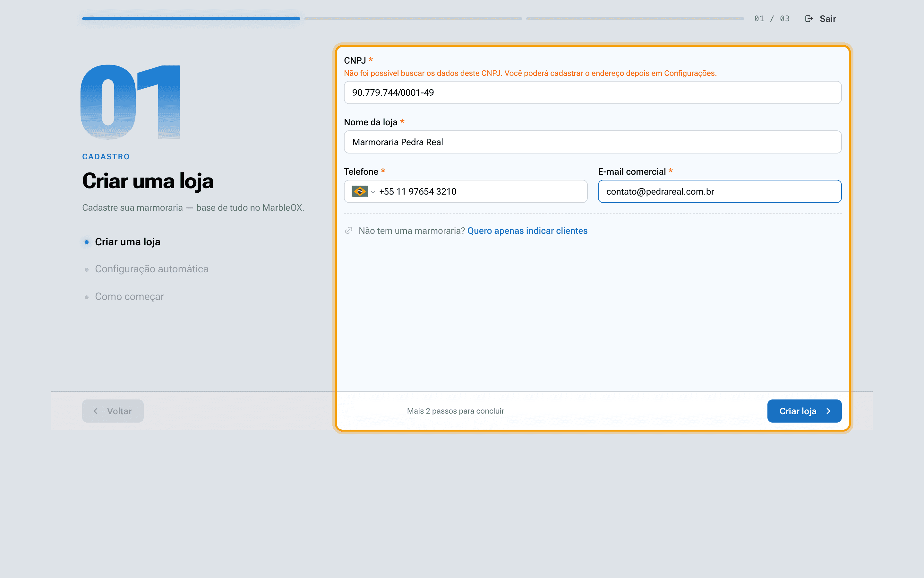
Task: Open Quero apenas indicar clientes link
Action: click(x=527, y=231)
